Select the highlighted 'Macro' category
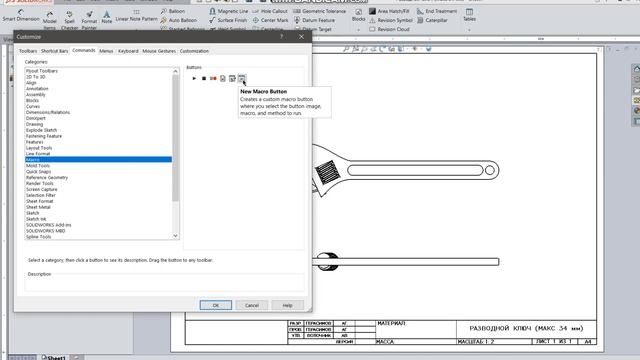 coord(98,160)
